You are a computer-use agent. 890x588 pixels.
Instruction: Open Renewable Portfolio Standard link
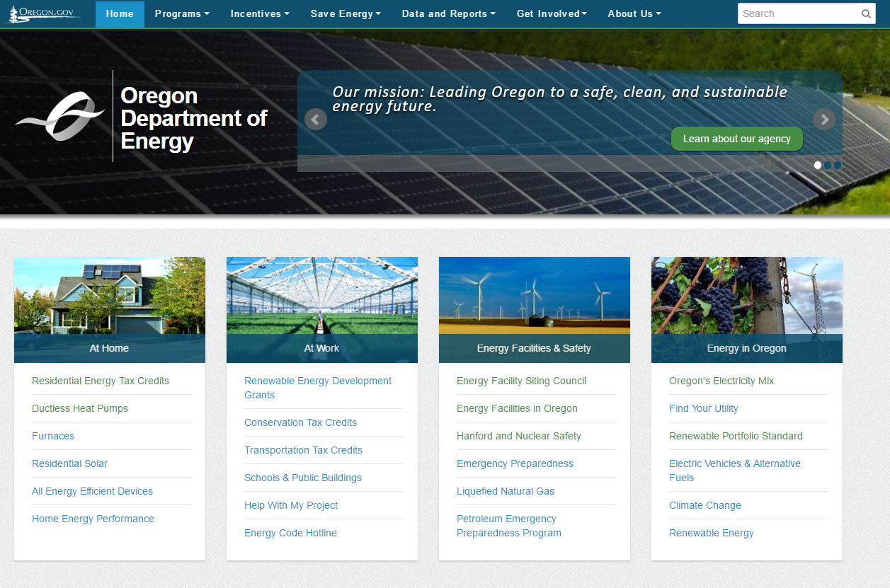[x=736, y=436]
